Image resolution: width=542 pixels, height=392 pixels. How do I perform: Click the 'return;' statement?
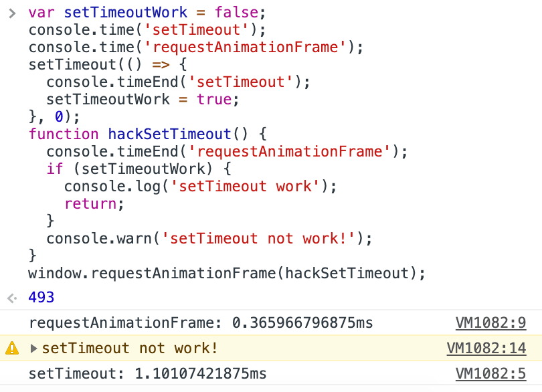coord(94,203)
